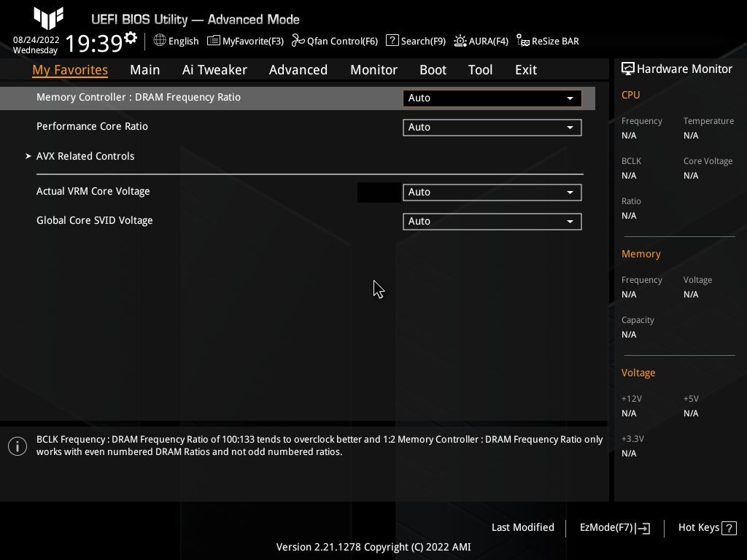Launch Qfan Control(F6)

342,41
